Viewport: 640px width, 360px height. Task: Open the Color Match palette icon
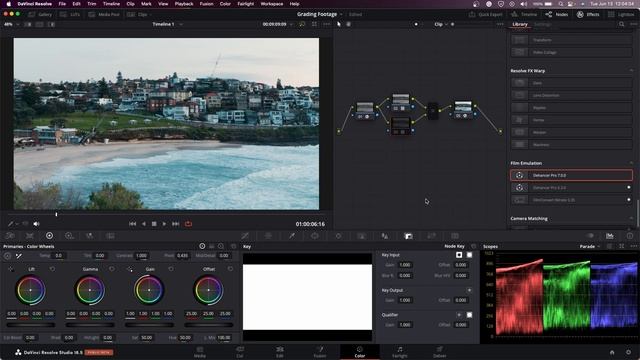[x=30, y=236]
